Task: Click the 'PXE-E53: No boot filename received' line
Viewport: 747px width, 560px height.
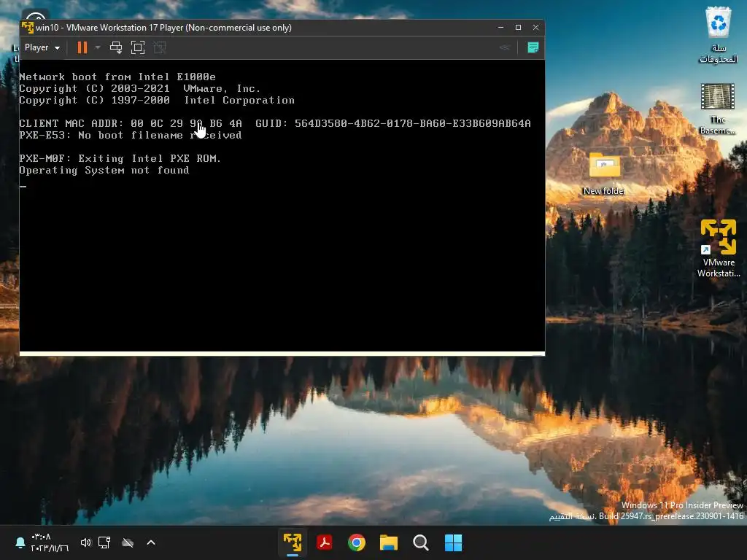Action: (x=131, y=135)
